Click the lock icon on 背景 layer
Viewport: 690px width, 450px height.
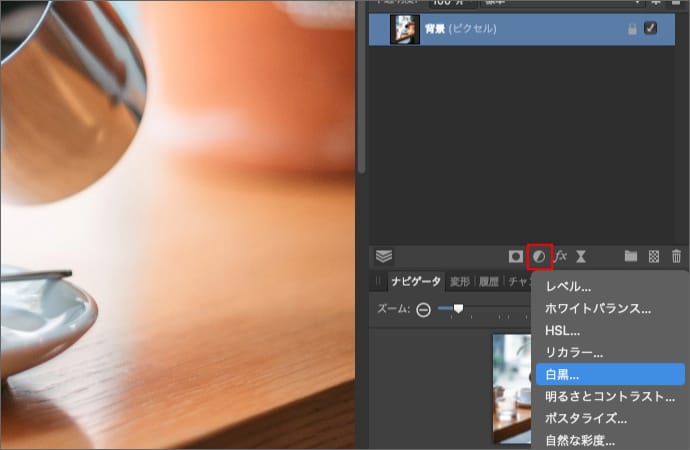(631, 29)
